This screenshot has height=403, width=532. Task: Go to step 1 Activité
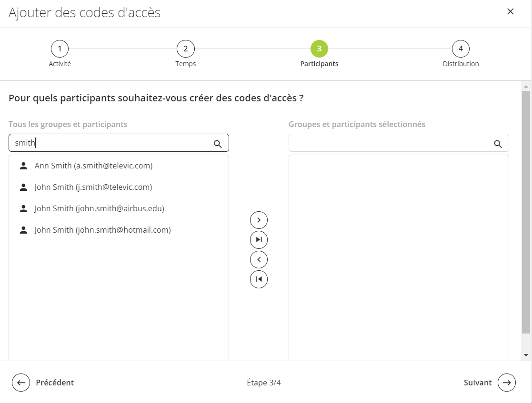(x=60, y=49)
